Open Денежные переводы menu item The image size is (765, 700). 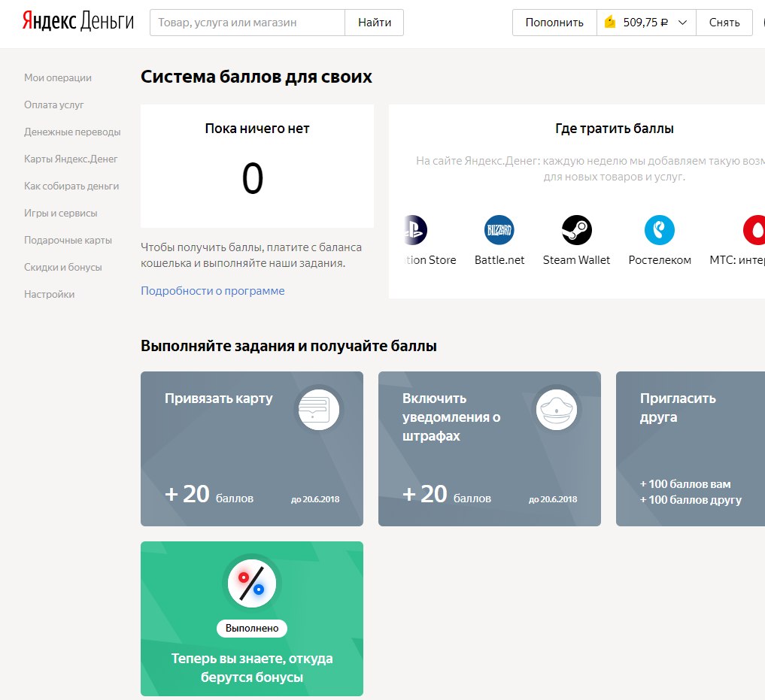pyautogui.click(x=72, y=132)
